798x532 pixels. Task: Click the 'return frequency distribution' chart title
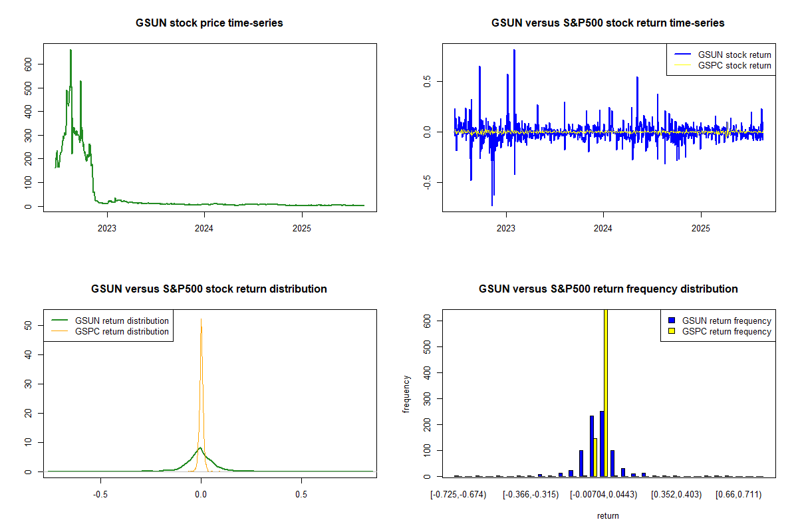click(x=608, y=289)
